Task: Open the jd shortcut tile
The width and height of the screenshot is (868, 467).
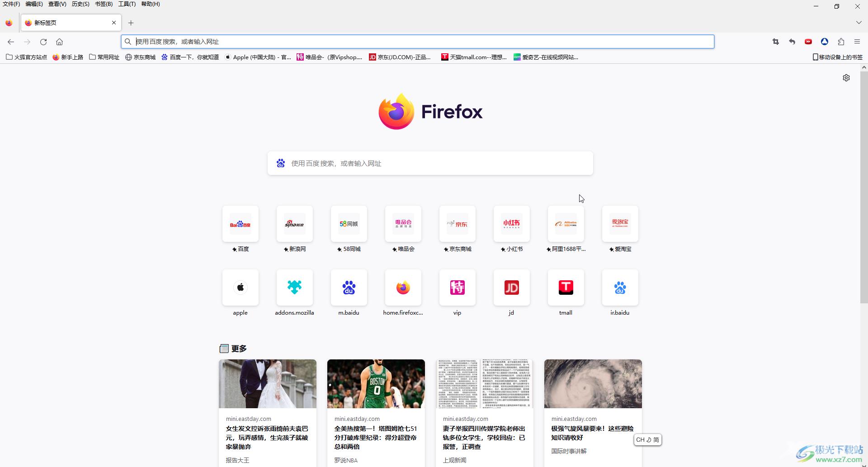Action: 512,288
